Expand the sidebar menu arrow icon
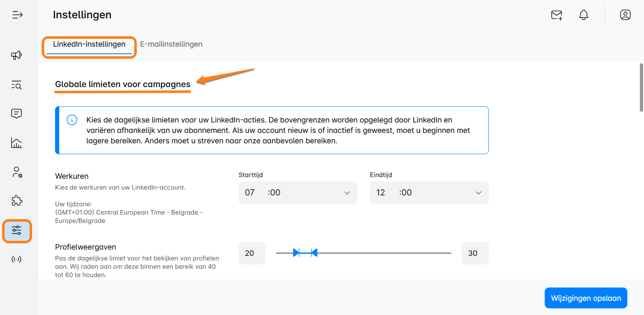Screen dimensions: 644x315 point(17,15)
